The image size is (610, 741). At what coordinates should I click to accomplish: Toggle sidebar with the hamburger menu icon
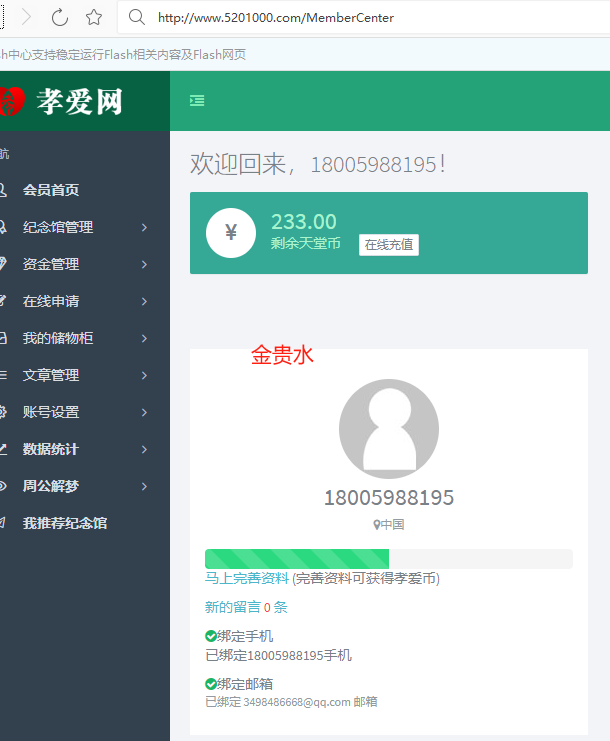[197, 101]
